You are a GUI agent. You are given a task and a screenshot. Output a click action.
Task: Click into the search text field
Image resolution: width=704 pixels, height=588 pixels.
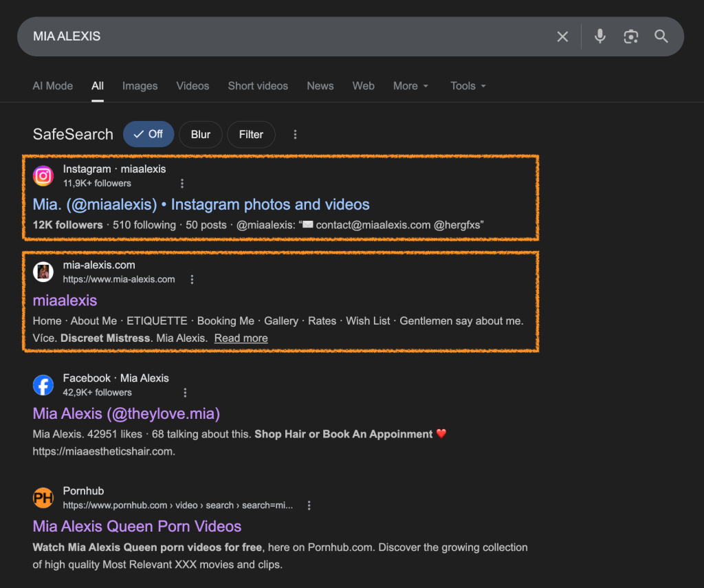(x=275, y=36)
